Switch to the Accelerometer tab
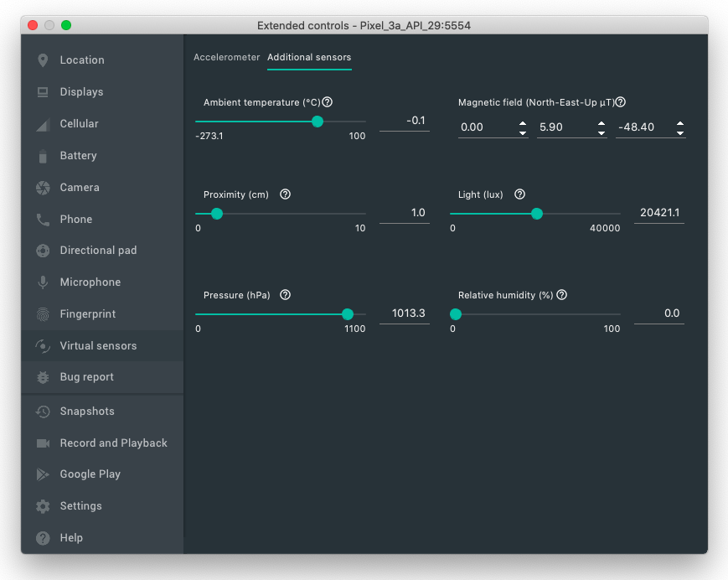The image size is (728, 580). click(x=227, y=58)
